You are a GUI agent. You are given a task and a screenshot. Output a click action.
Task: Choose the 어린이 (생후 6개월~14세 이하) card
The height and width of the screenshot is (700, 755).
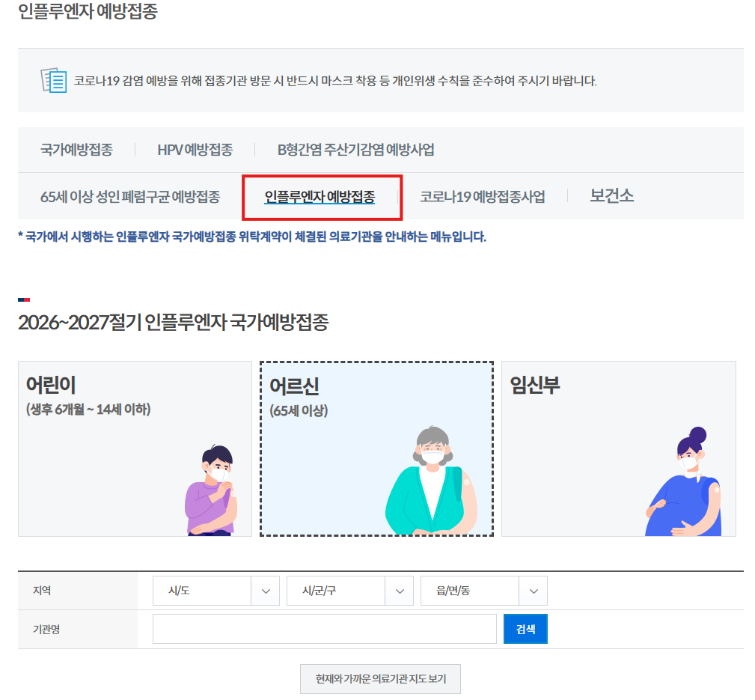click(135, 448)
